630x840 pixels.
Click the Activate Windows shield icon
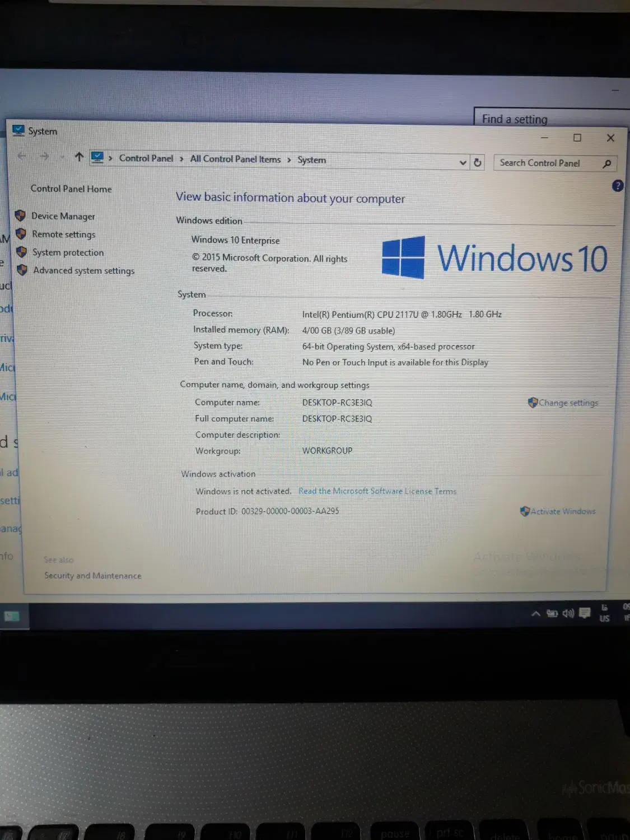pos(525,511)
